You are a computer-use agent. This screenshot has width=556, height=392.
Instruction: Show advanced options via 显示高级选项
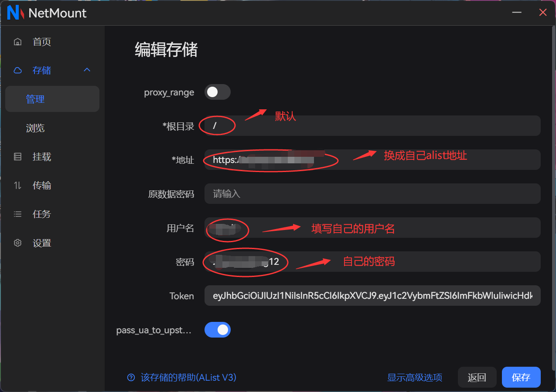[415, 378]
